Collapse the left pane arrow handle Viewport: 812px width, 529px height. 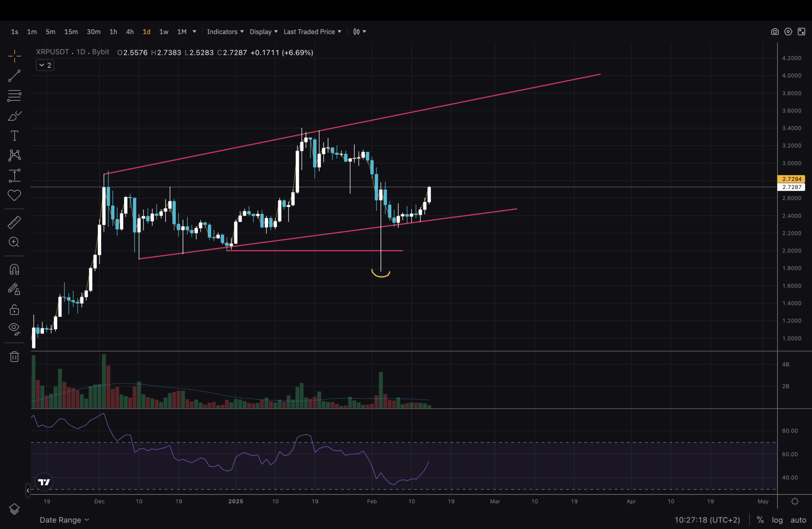pyautogui.click(x=28, y=491)
